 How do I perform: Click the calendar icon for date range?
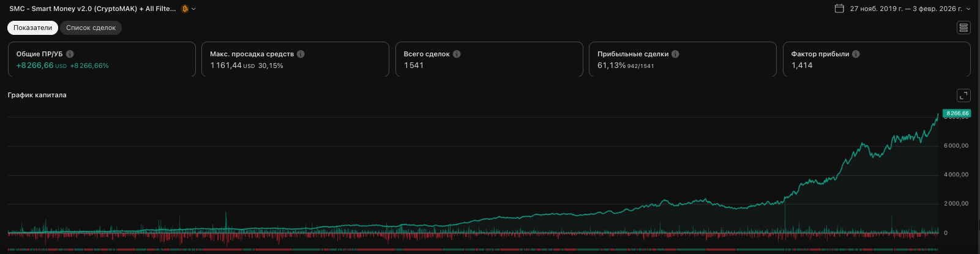click(x=839, y=9)
